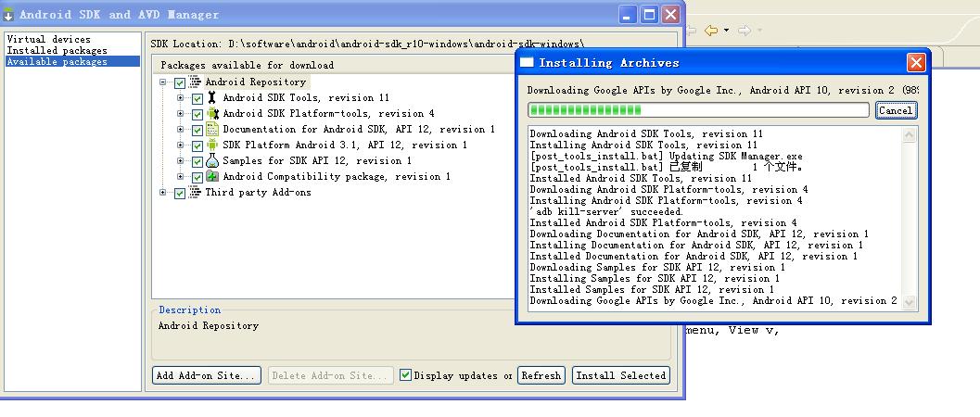Click the Android Repository description text

pos(208,326)
